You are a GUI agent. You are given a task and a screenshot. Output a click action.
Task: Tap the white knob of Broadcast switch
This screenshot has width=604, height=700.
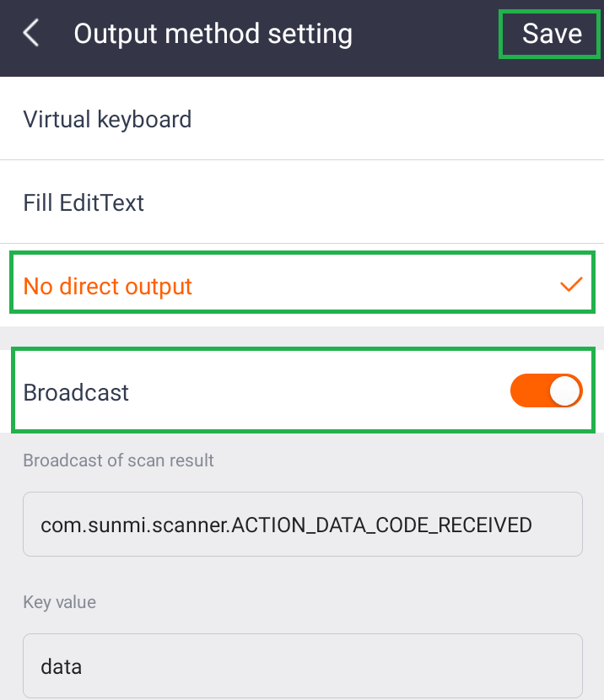(x=565, y=391)
